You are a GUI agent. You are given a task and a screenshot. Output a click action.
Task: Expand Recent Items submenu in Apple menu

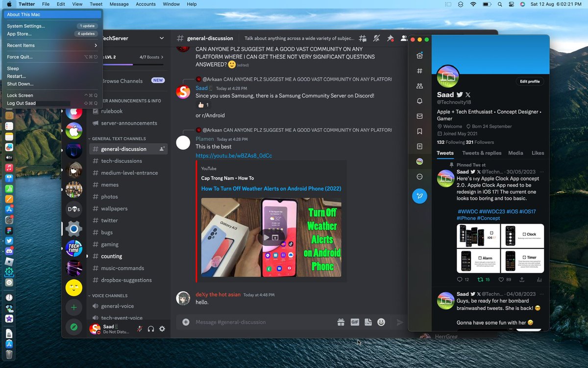pos(53,45)
